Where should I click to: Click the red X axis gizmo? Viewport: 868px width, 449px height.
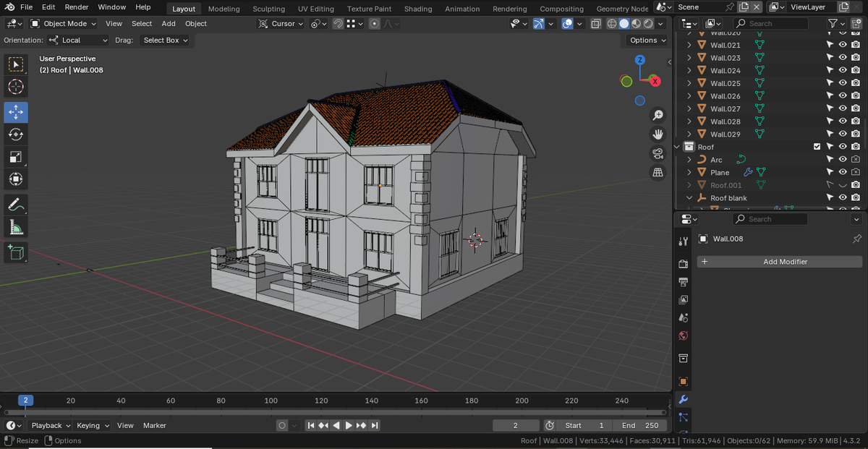pos(655,81)
